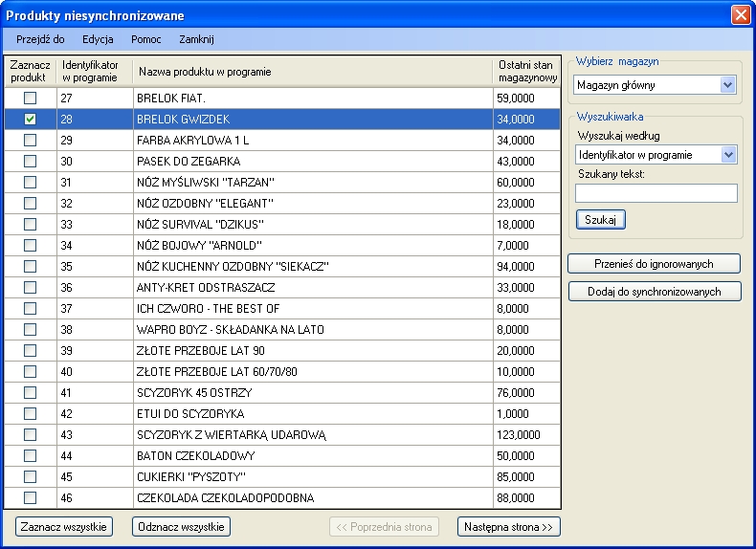Check the CZEKOLADA CZEKOLADOPODOBNA checkbox

30,498
